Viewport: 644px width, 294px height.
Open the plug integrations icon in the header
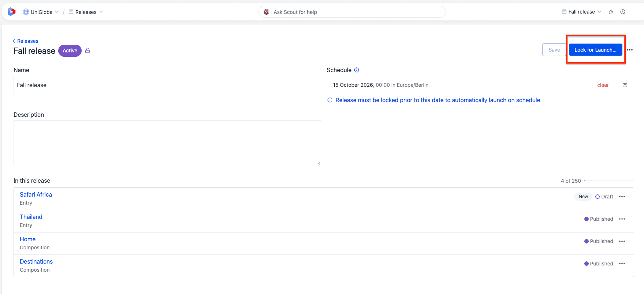[x=611, y=12]
